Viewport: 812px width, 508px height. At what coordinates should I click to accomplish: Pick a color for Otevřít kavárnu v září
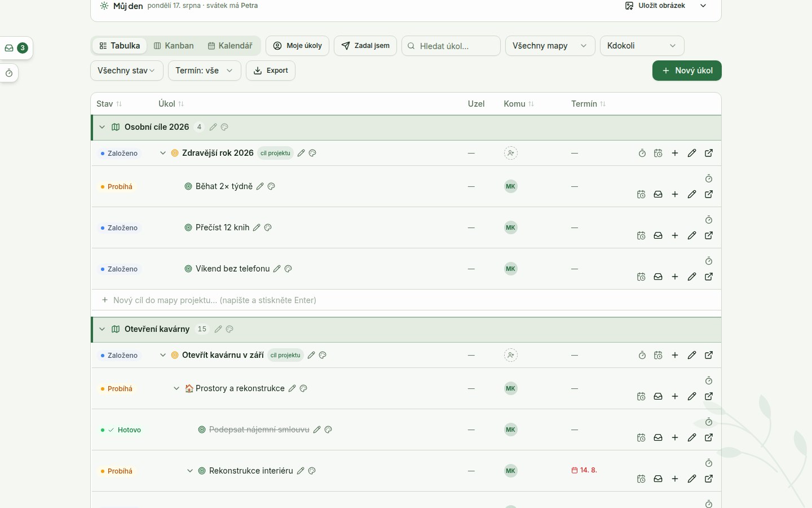click(x=323, y=355)
